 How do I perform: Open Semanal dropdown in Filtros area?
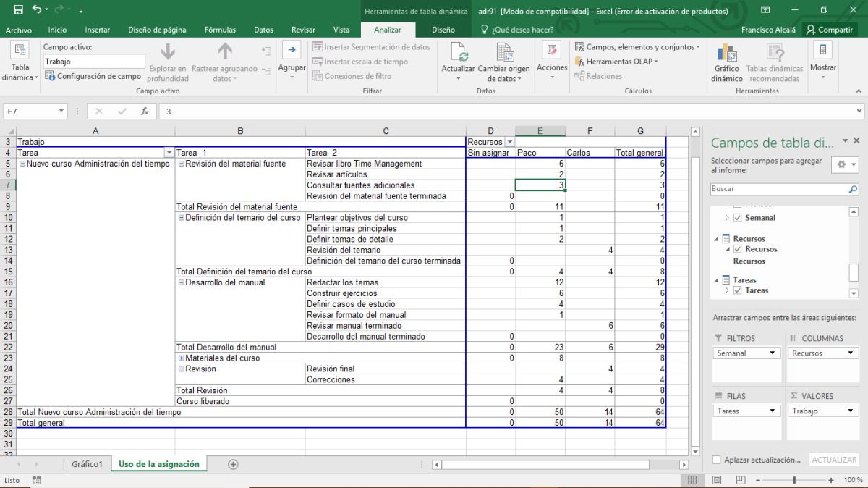click(x=773, y=353)
